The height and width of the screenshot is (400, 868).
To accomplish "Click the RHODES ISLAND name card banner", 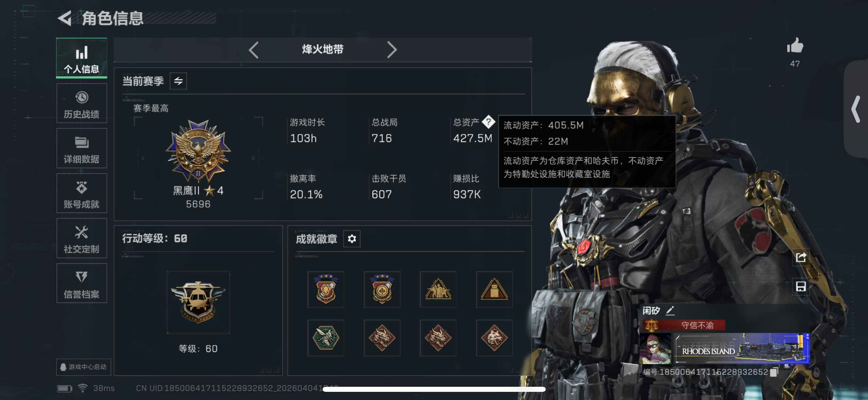I will click(742, 348).
